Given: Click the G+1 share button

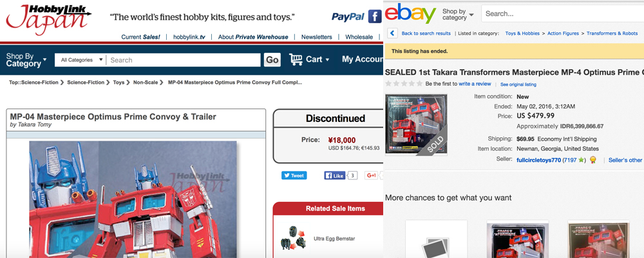Looking at the screenshot, I should [x=372, y=175].
